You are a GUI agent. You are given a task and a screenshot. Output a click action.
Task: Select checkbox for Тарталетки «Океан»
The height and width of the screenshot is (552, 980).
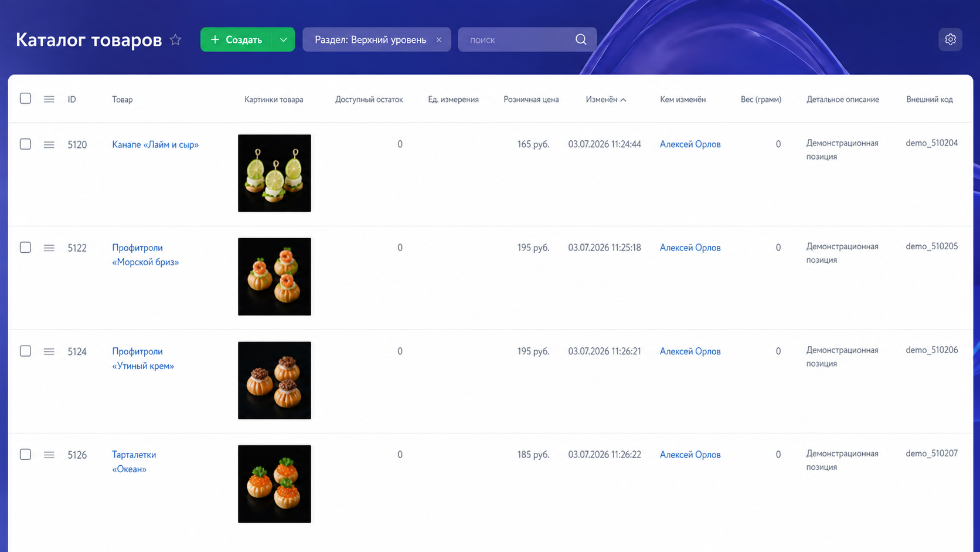point(25,454)
